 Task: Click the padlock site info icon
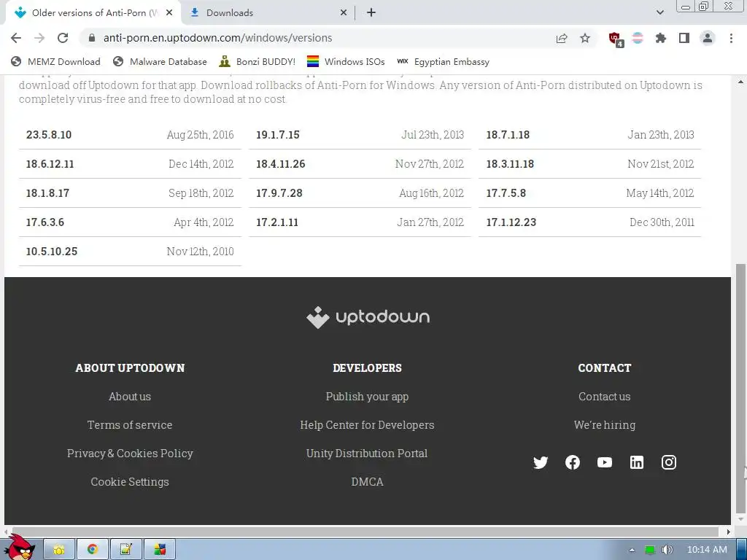coord(93,38)
